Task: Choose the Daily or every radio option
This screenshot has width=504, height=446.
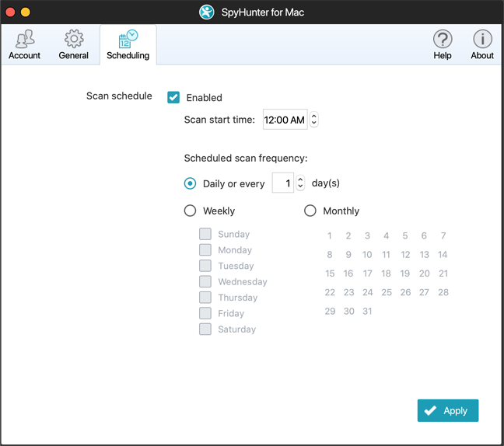Action: [x=190, y=183]
